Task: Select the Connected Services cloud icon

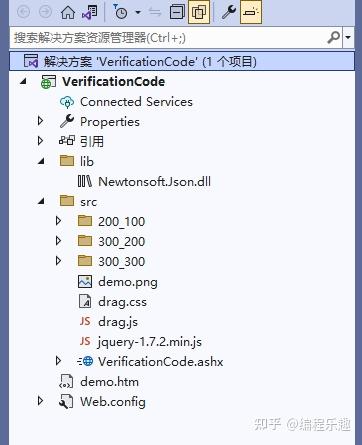Action: tap(67, 102)
